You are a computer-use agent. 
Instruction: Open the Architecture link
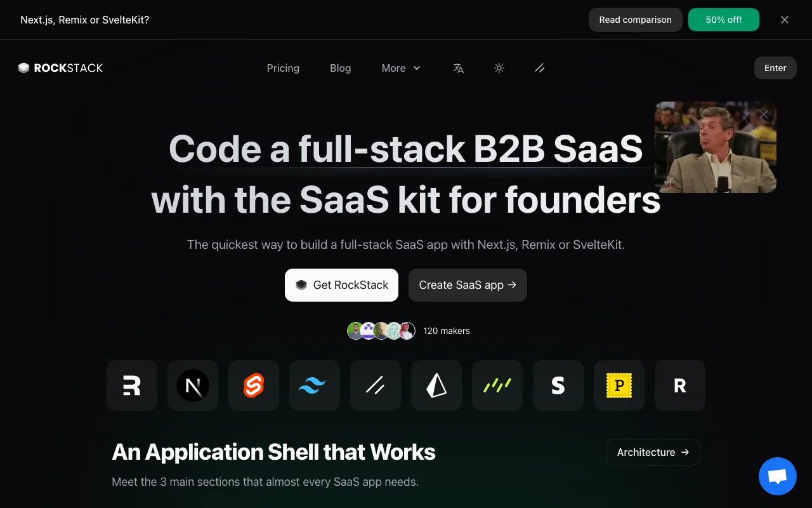pyautogui.click(x=653, y=452)
